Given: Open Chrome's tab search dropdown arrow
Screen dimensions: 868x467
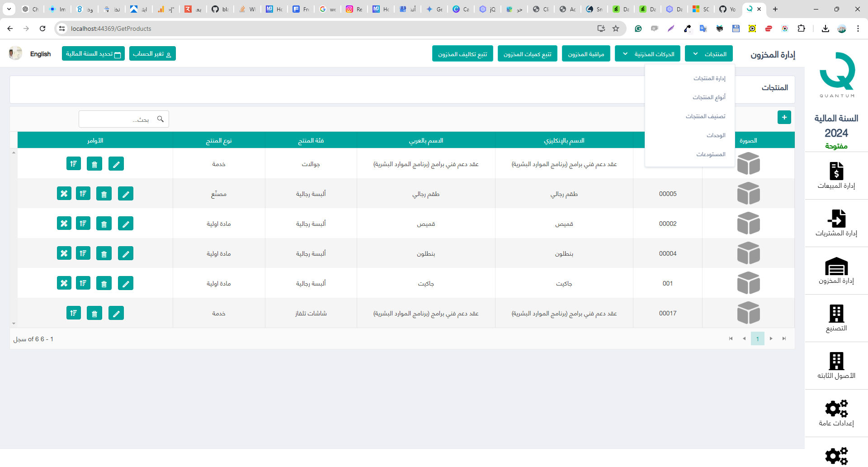Looking at the screenshot, I should (9, 9).
